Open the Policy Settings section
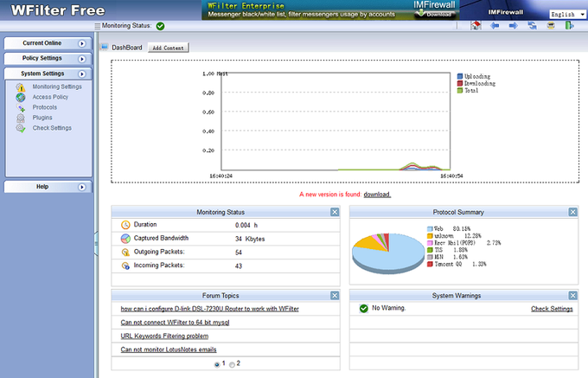588x378 pixels. 48,59
